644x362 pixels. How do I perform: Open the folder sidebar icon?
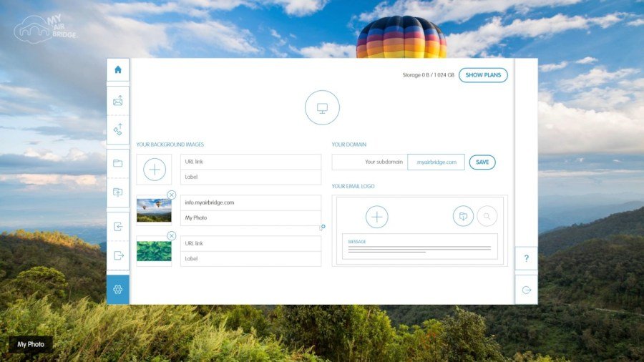pyautogui.click(x=118, y=163)
